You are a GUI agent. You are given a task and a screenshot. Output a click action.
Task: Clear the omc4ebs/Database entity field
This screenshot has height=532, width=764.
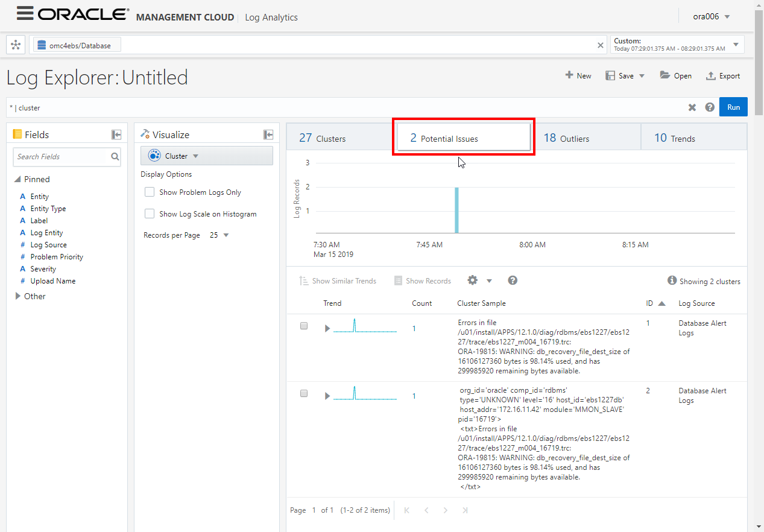coord(601,45)
